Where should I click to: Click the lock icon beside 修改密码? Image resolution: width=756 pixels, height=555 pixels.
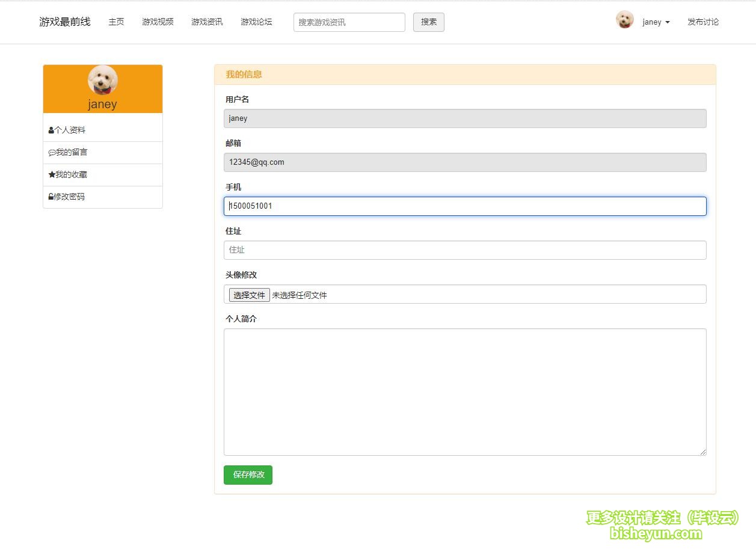[x=51, y=197]
